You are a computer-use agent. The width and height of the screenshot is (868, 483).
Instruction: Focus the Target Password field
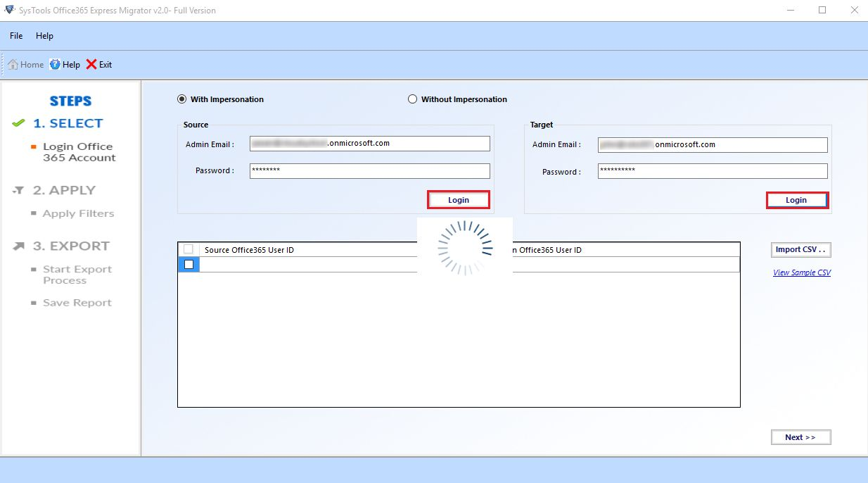713,171
